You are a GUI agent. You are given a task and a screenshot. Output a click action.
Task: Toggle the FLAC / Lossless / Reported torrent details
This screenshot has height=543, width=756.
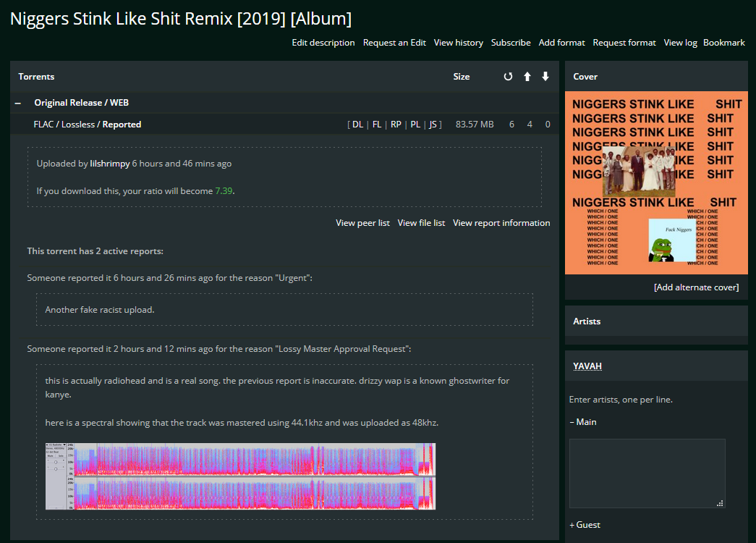tap(88, 125)
